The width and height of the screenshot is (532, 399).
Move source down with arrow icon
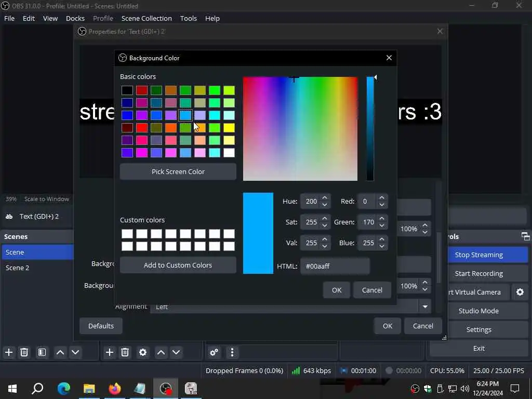[x=176, y=352]
